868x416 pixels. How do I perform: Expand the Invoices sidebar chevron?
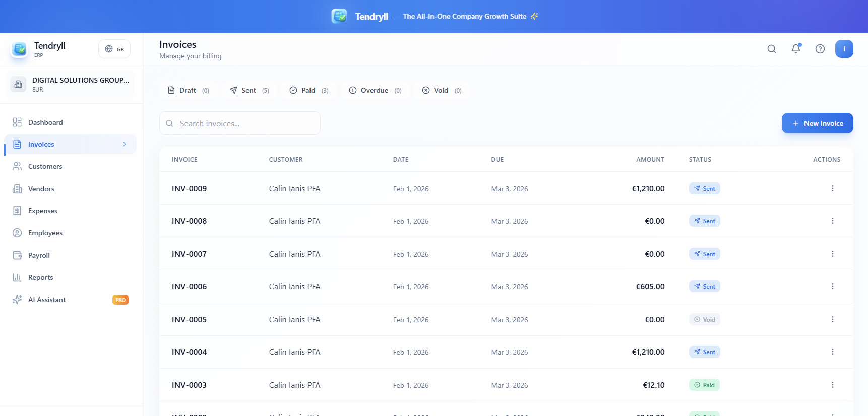[125, 144]
